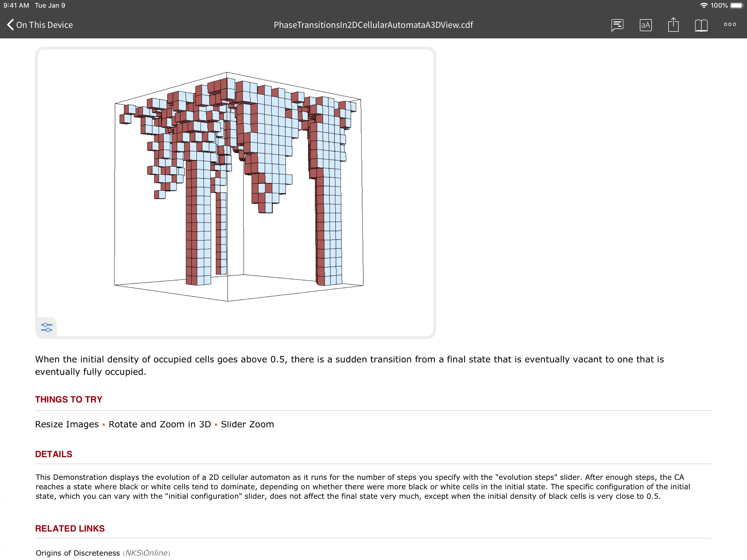Open Origins of Discreteness link
Screen dimensions: 747x560
pos(78,553)
